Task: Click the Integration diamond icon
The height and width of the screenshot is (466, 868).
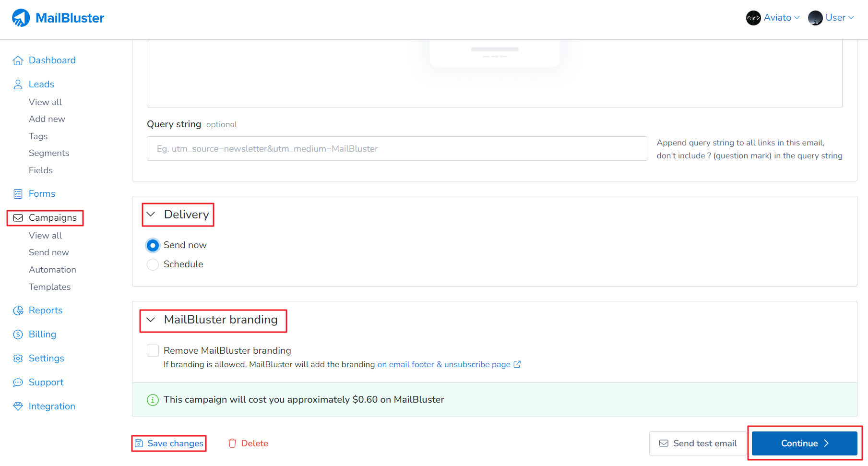Action: pyautogui.click(x=18, y=406)
